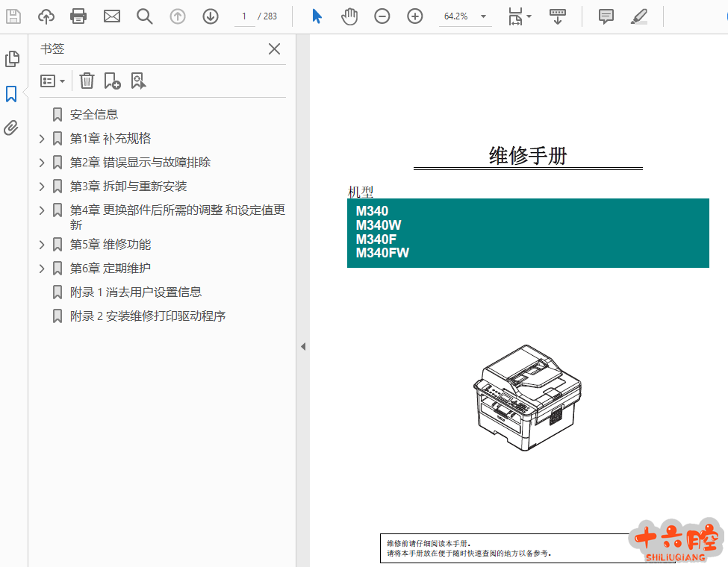
Task: Delete selected bookmark with trash icon
Action: 87,81
